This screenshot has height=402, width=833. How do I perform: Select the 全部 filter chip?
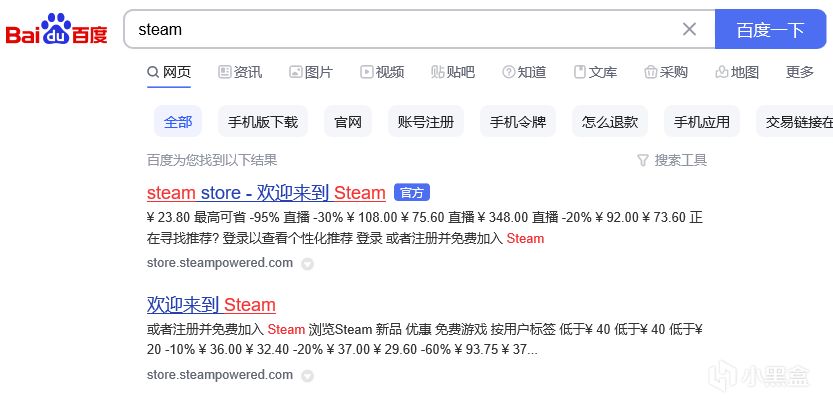178,122
